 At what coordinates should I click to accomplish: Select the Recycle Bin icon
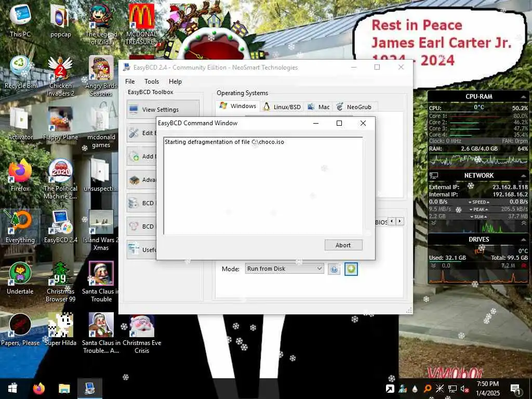20,72
